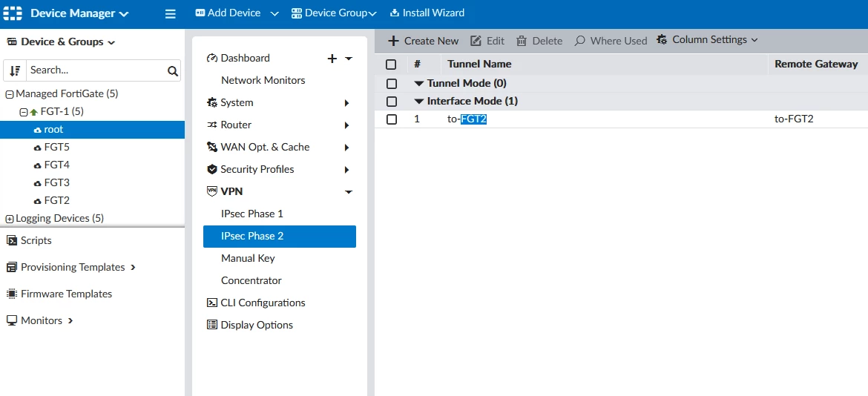Click the Provisioning Templates icon
The width and height of the screenshot is (868, 396).
coord(11,267)
